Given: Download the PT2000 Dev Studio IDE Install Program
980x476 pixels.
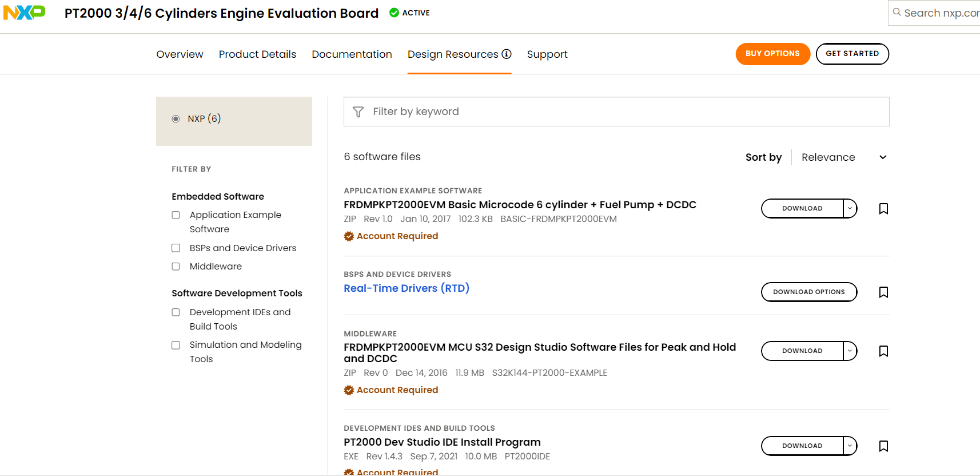Looking at the screenshot, I should coord(802,446).
